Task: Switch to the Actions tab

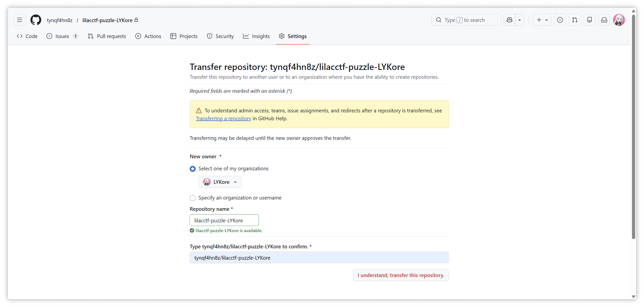Action: tap(148, 36)
